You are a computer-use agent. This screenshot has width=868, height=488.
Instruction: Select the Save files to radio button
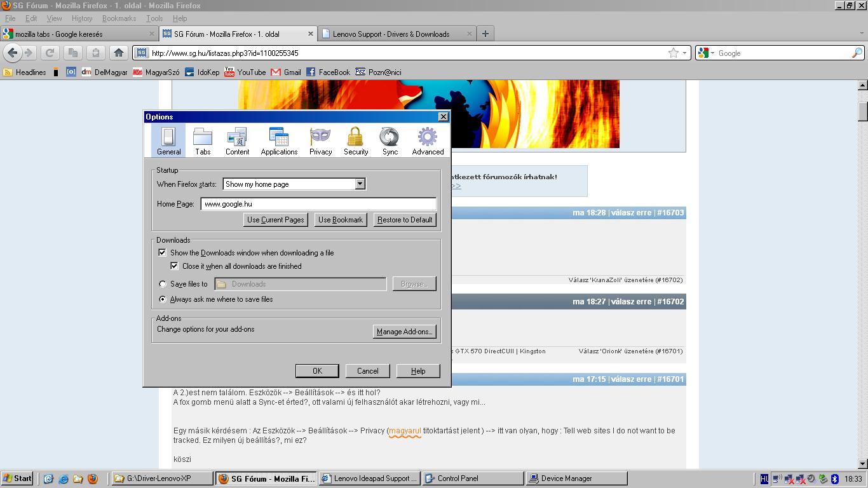pos(163,284)
